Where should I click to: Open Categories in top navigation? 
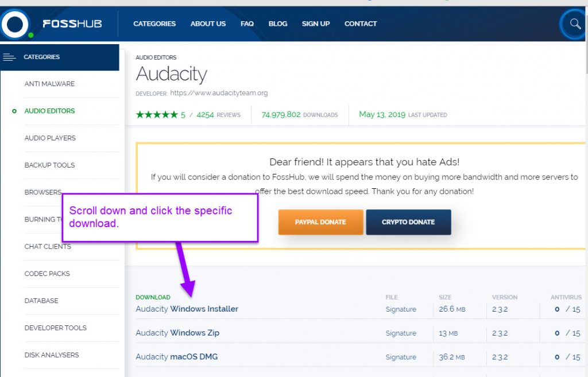click(154, 24)
